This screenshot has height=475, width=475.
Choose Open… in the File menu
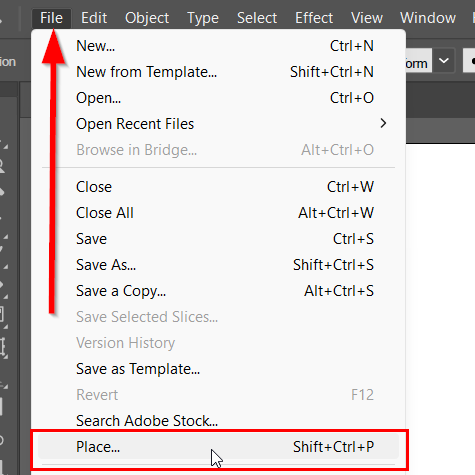click(218, 98)
